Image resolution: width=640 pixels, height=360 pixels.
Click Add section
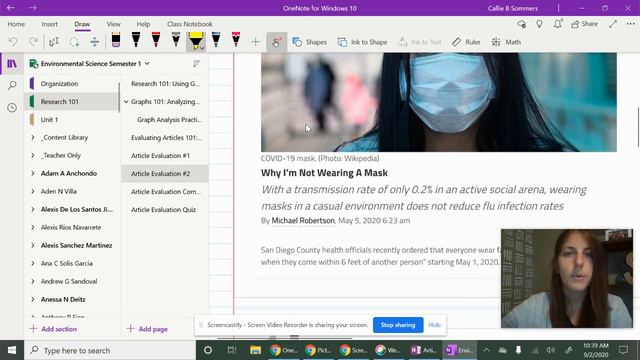(x=53, y=329)
